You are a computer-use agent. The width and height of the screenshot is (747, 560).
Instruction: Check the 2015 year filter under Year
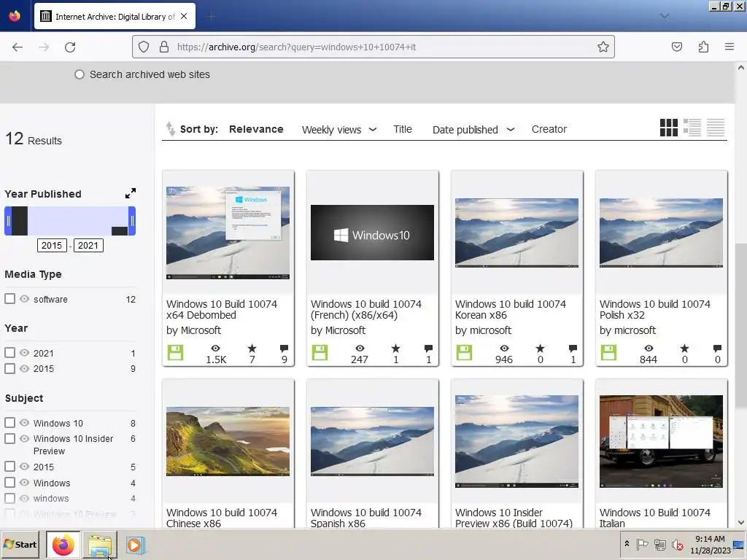tap(9, 368)
